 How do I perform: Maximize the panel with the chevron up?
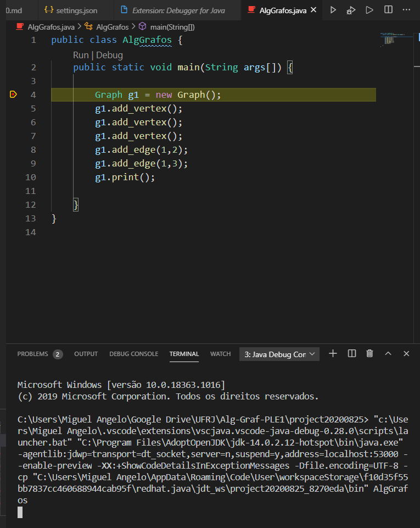coord(388,354)
